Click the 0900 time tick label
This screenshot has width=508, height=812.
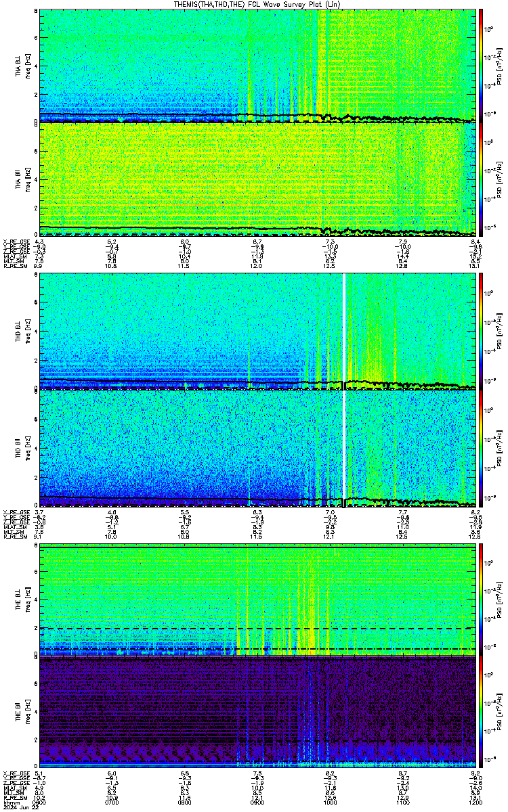257,803
